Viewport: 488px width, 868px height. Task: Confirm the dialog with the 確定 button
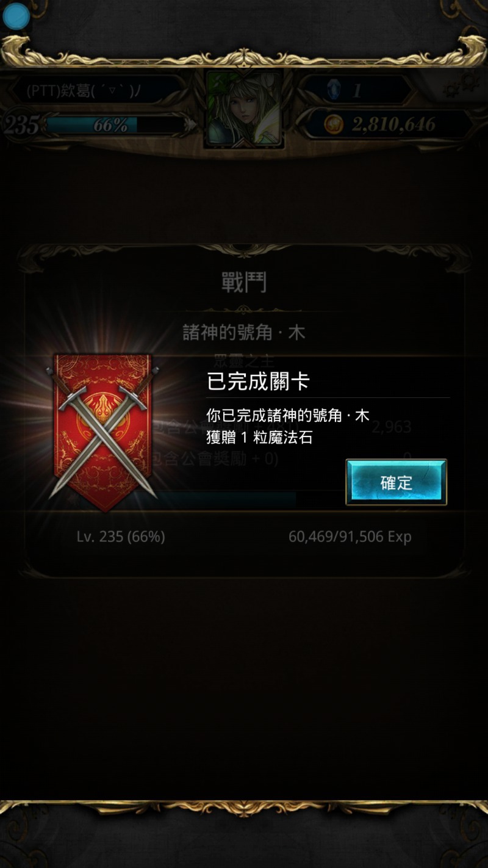pos(396,482)
